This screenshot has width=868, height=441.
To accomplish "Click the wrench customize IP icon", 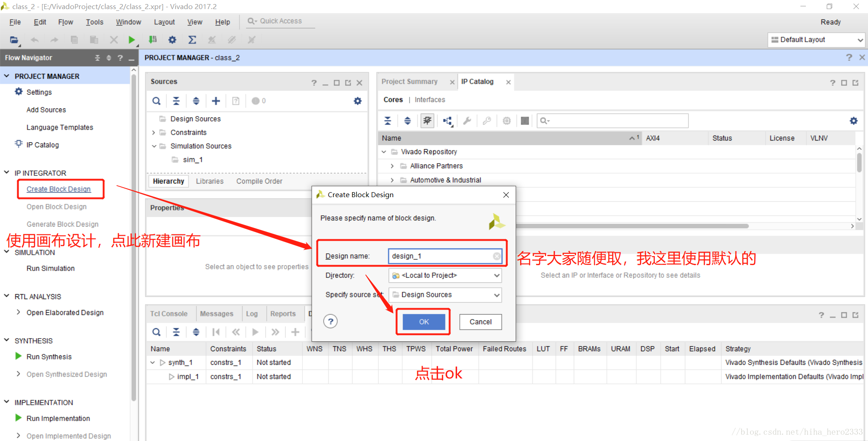I will click(x=467, y=121).
